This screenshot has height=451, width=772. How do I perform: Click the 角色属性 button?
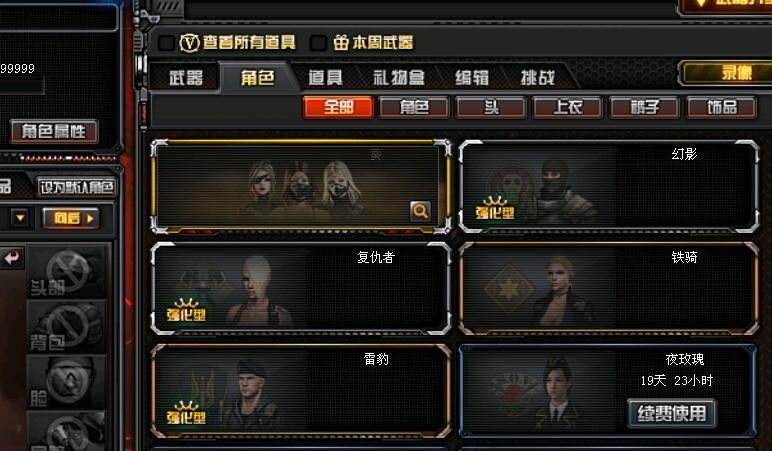pyautogui.click(x=54, y=131)
